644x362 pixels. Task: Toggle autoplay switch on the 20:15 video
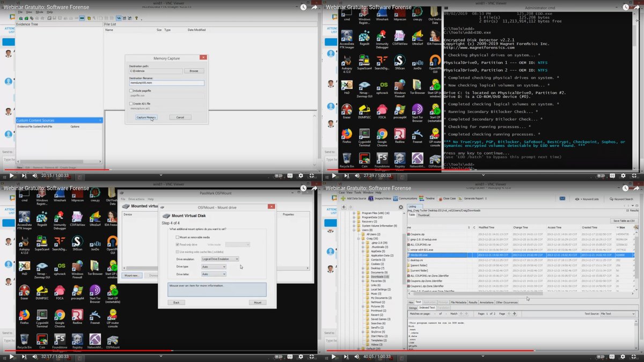[x=280, y=175]
